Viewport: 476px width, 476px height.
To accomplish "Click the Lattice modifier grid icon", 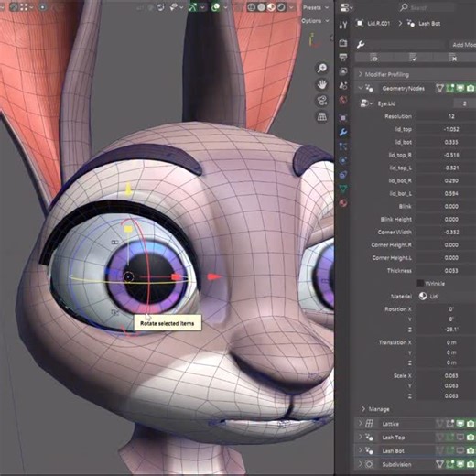I will 369,424.
